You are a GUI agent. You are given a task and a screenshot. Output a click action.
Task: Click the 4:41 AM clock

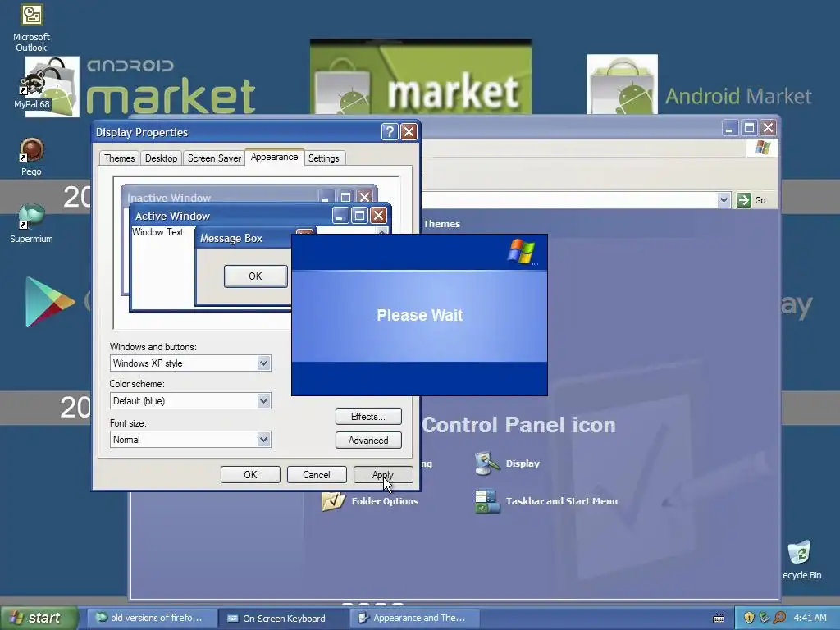(810, 618)
